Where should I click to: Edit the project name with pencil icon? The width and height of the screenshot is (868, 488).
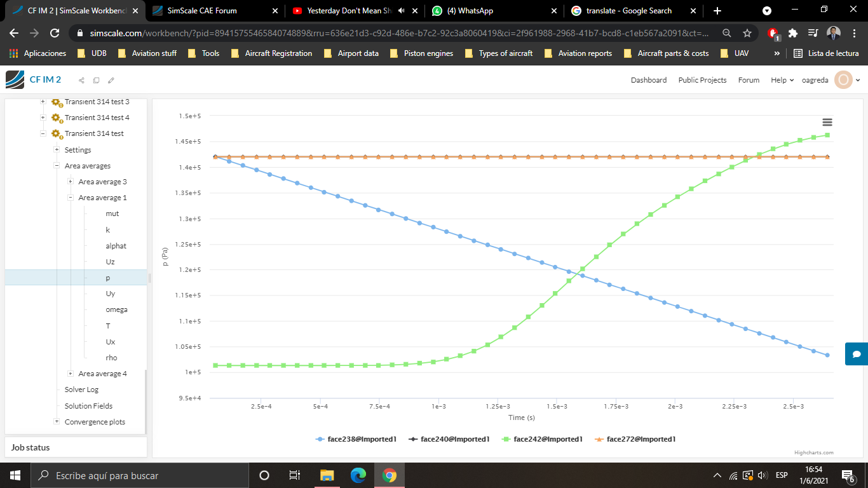tap(111, 80)
